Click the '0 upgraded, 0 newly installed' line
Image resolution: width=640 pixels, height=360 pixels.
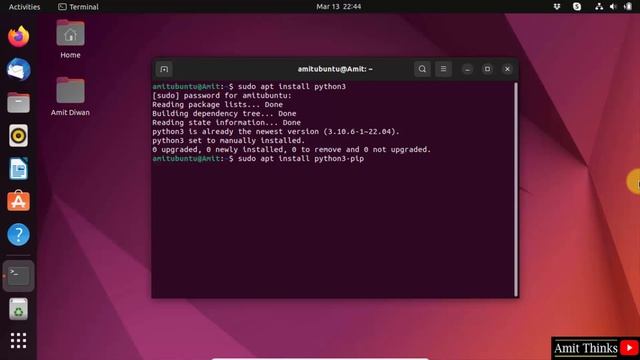[x=291, y=149]
